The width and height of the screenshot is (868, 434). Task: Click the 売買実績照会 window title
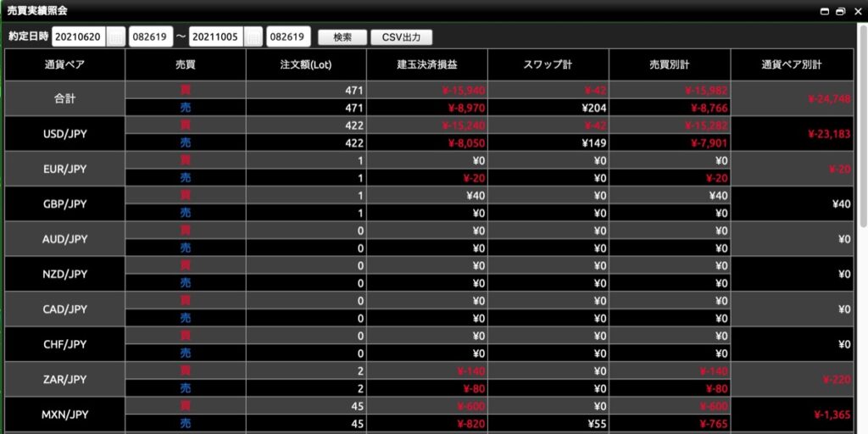[37, 10]
